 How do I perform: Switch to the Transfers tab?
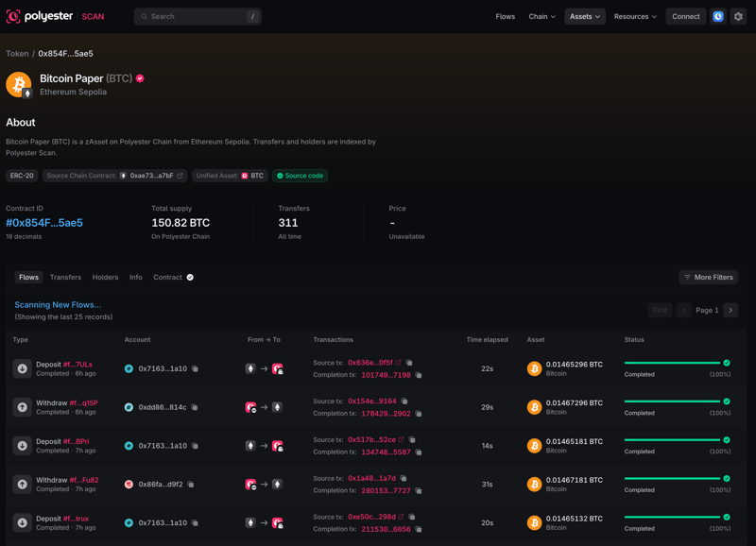65,277
